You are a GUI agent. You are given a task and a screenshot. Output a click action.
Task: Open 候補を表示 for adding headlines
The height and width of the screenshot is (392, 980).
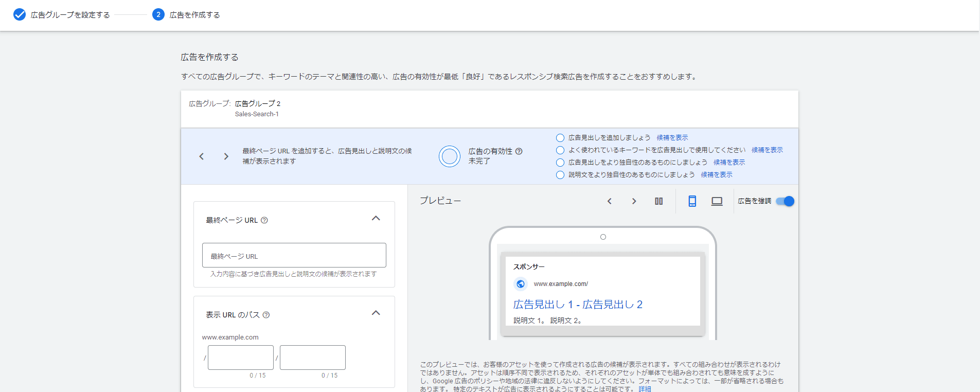pyautogui.click(x=672, y=138)
